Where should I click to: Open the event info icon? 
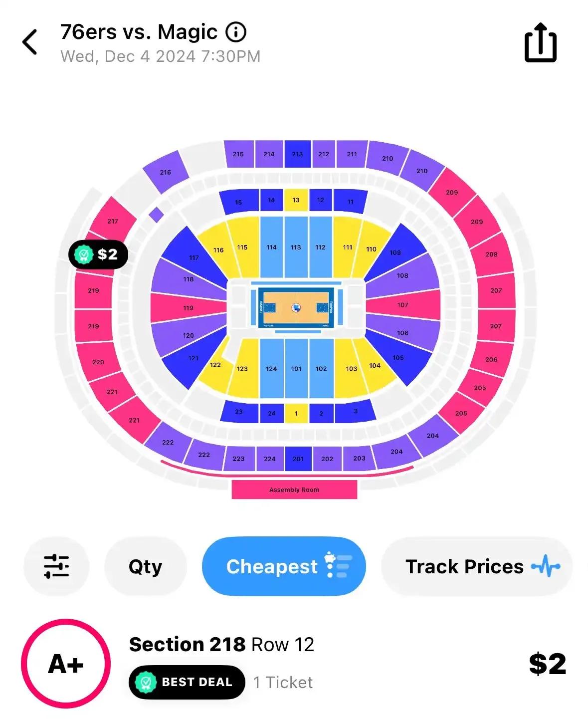[x=236, y=32]
